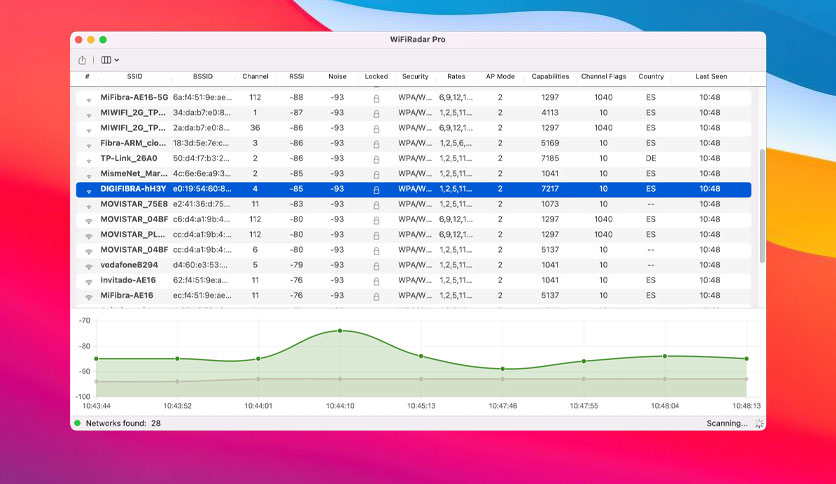This screenshot has width=836, height=484.
Task: Click the noise line point at 10:44:01
Action: (259, 380)
